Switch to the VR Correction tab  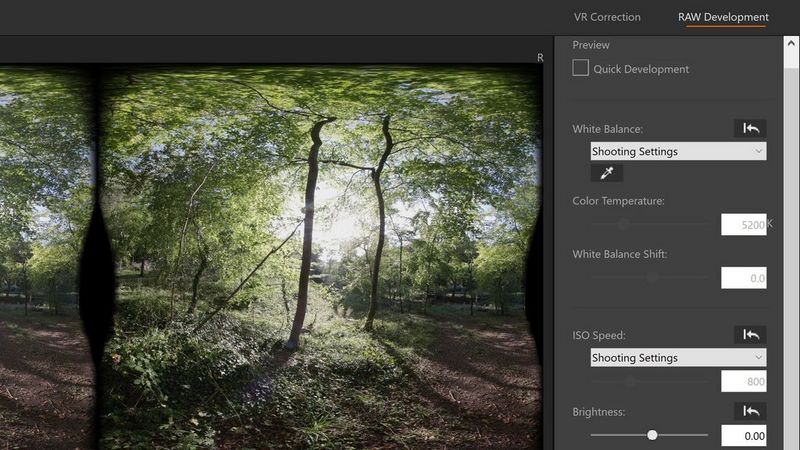pyautogui.click(x=607, y=17)
